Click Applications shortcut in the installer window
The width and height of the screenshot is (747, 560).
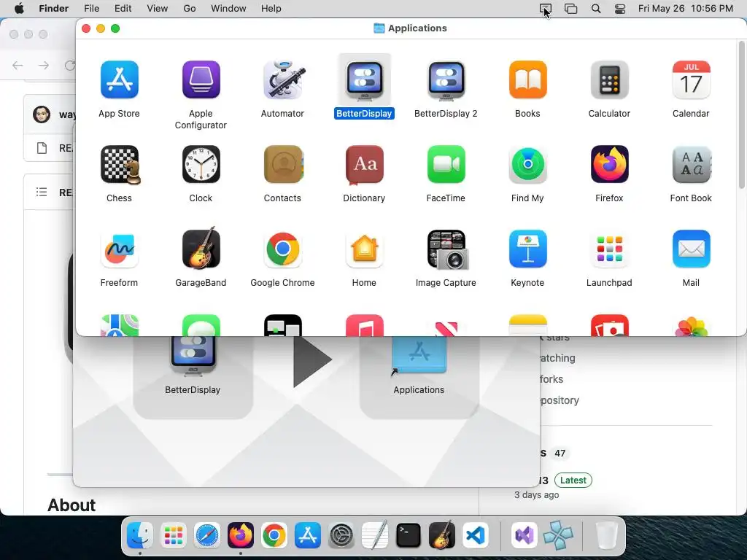[x=419, y=356]
